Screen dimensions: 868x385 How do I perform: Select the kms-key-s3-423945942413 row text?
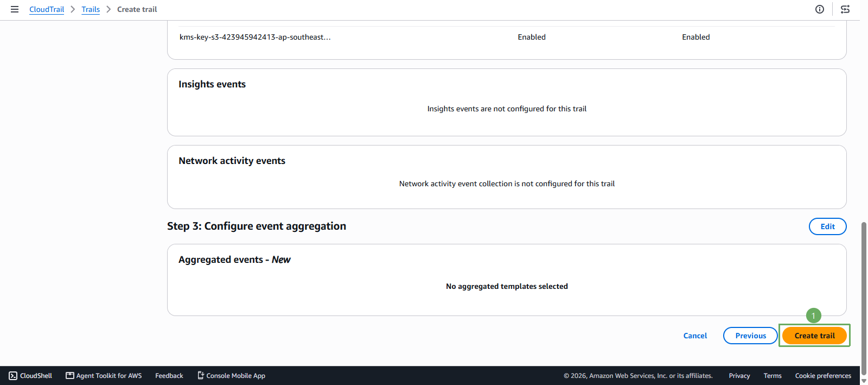(255, 37)
